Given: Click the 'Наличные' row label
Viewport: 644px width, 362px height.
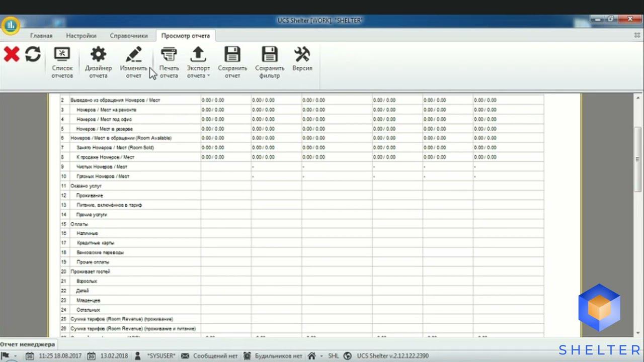Looking at the screenshot, I should [x=87, y=234].
